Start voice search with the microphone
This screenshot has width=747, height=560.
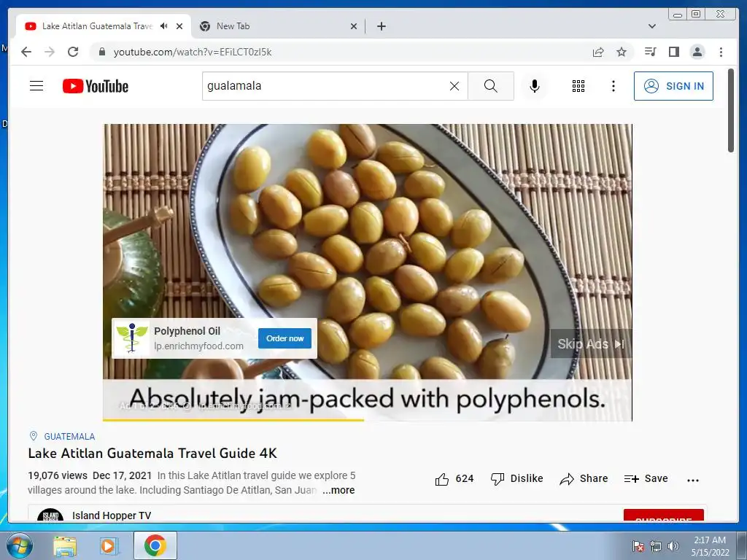(535, 86)
